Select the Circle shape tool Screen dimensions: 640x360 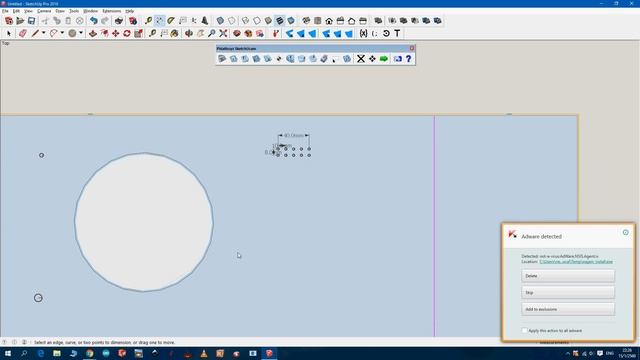click(72, 33)
